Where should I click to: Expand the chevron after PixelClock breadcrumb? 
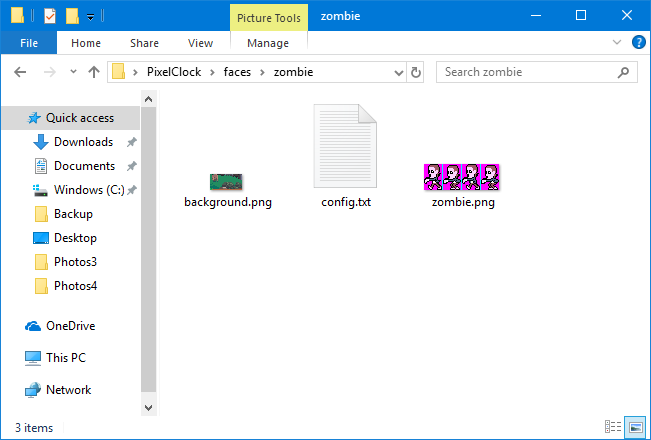pyautogui.click(x=213, y=73)
